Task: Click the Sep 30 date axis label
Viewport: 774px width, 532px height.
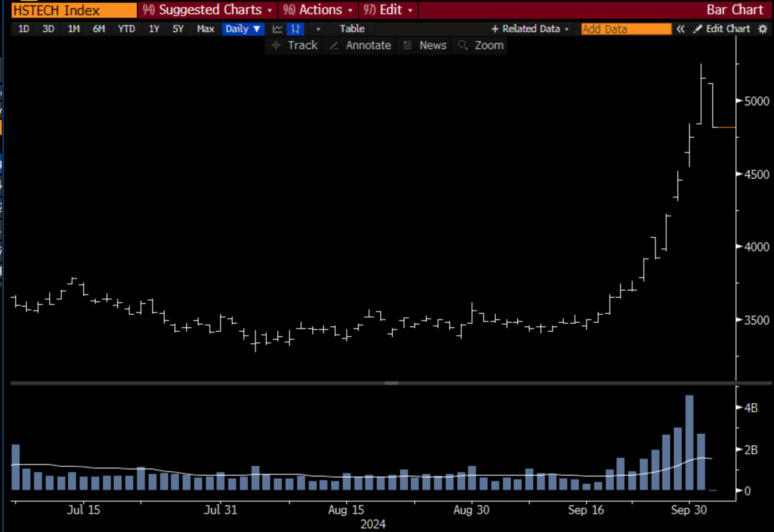Action: point(689,510)
